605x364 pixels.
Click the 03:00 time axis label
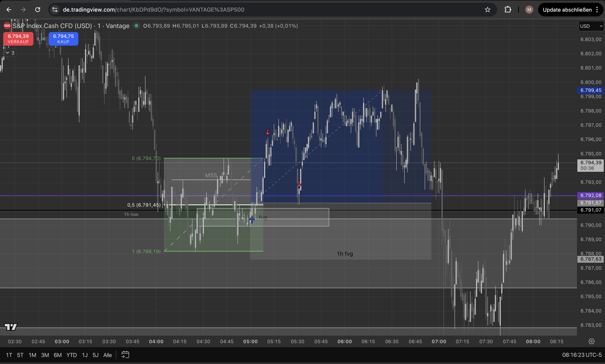62,341
